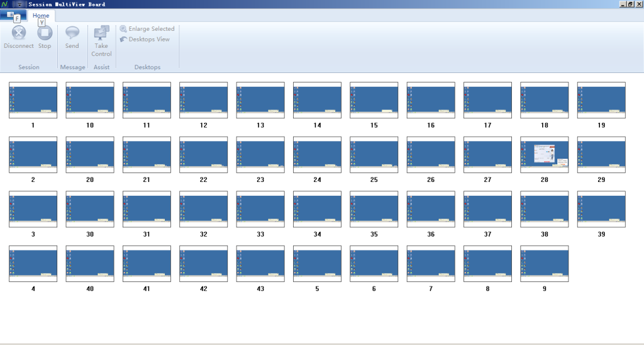
Task: Restore the window using the title bar button
Action: (x=630, y=4)
